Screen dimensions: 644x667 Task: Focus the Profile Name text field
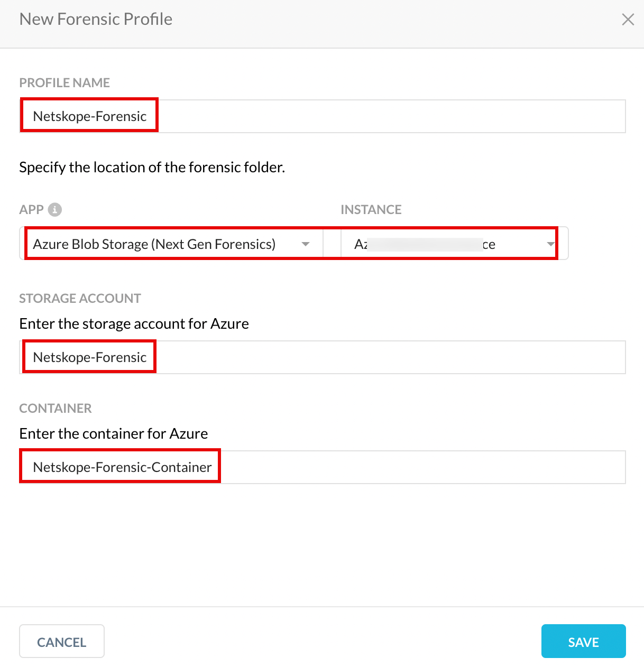pyautogui.click(x=323, y=116)
